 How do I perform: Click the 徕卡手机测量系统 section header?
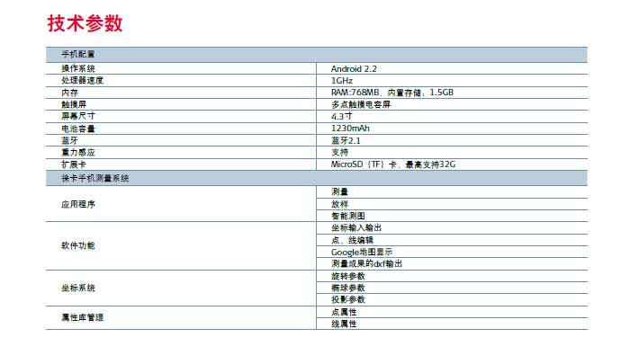coord(94,179)
